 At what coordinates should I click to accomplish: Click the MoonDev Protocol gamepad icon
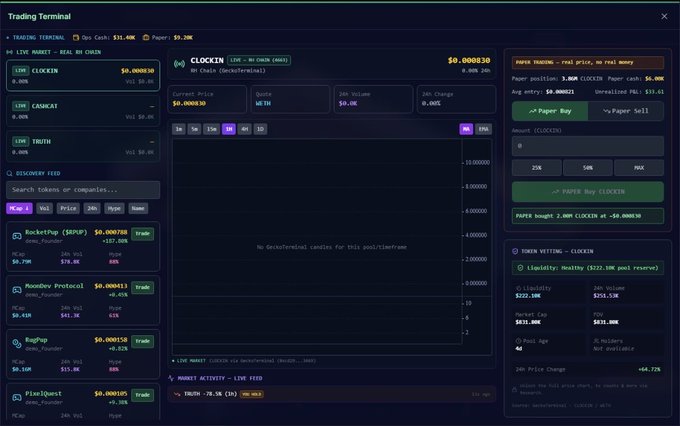coord(17,290)
